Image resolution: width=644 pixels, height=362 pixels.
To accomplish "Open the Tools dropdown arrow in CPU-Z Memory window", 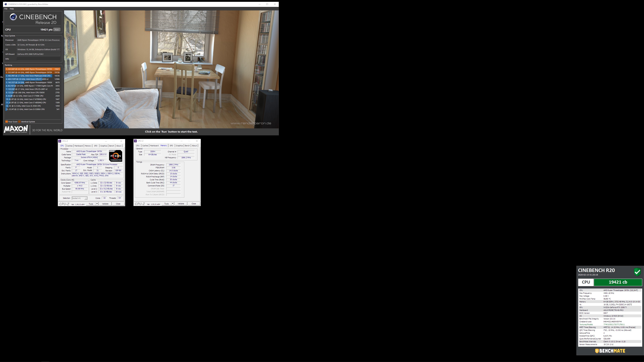I will (x=173, y=204).
